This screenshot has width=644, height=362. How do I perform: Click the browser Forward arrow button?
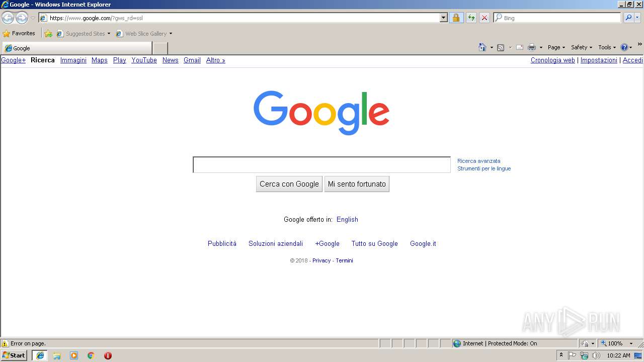pos(22,18)
